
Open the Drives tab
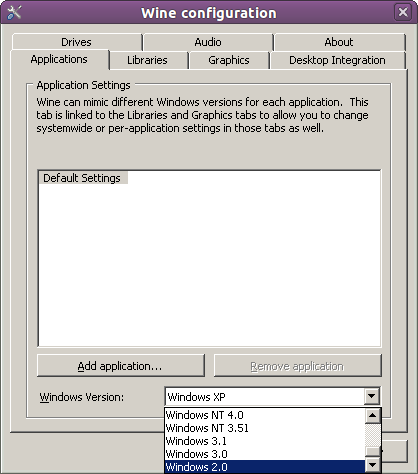coord(76,42)
